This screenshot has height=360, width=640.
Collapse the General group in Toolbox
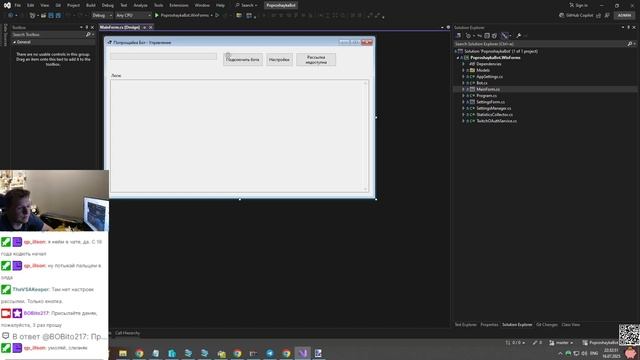15,42
